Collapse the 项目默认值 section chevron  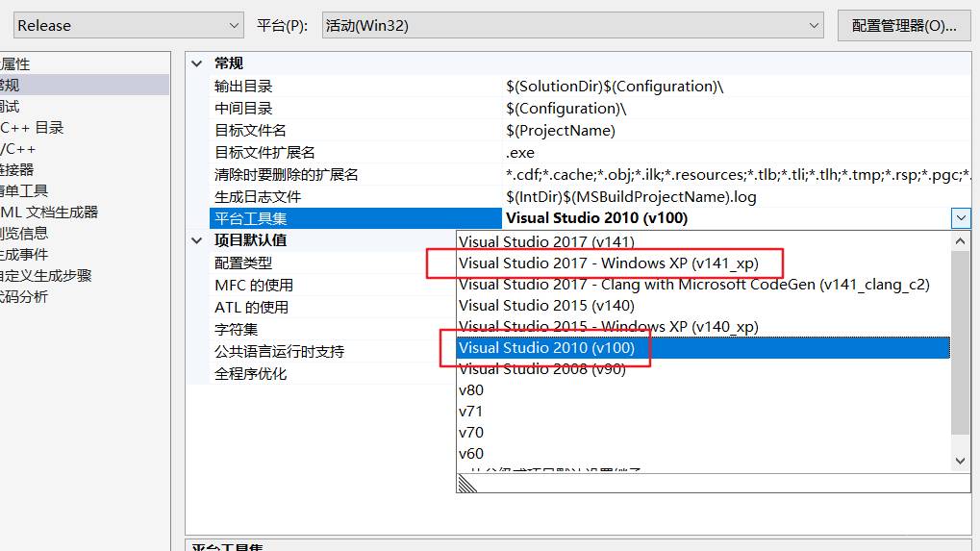pyautogui.click(x=197, y=240)
